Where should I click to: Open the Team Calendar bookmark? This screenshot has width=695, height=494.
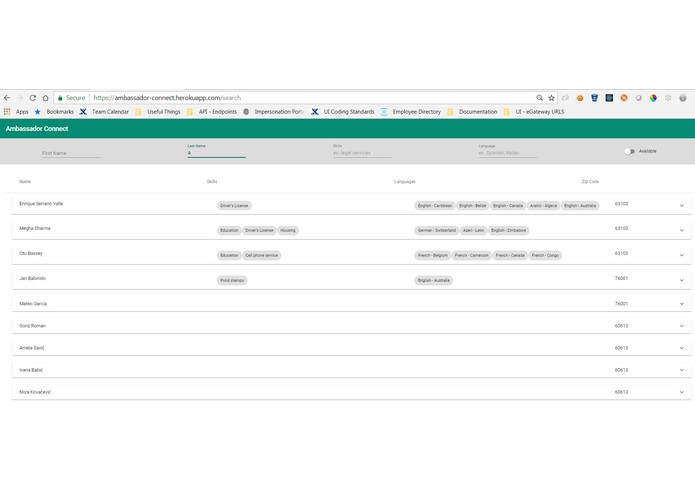[x=104, y=112]
